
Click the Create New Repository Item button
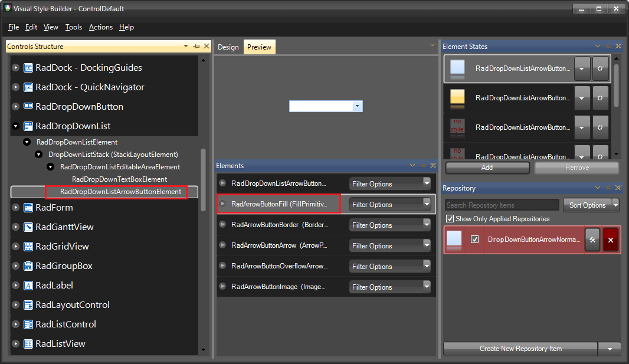[520, 349]
